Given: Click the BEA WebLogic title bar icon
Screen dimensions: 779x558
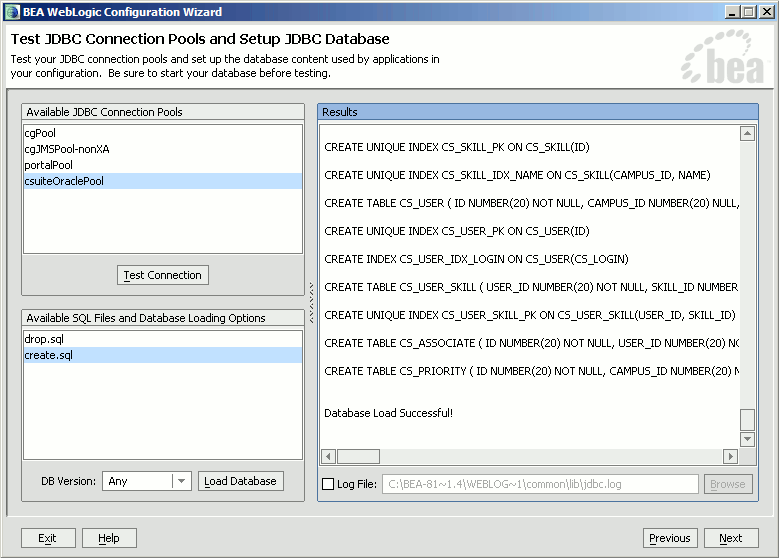Looking at the screenshot, I should pyautogui.click(x=12, y=12).
